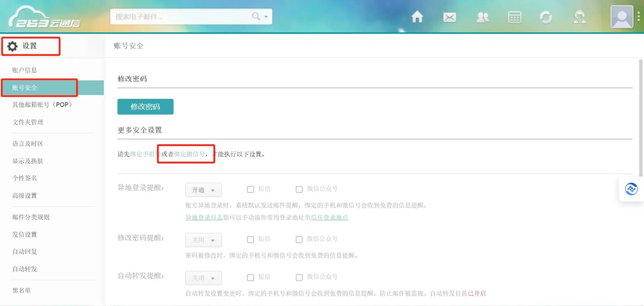Open the three-dot menu beside avatar
The width and height of the screenshot is (644, 306).
[639, 16]
